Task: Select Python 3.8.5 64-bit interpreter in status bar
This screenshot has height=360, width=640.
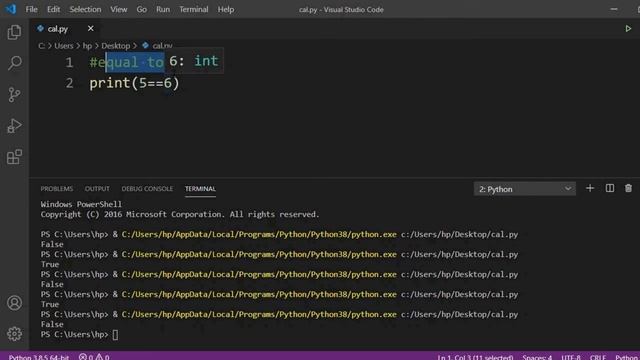Action: click(x=39, y=357)
